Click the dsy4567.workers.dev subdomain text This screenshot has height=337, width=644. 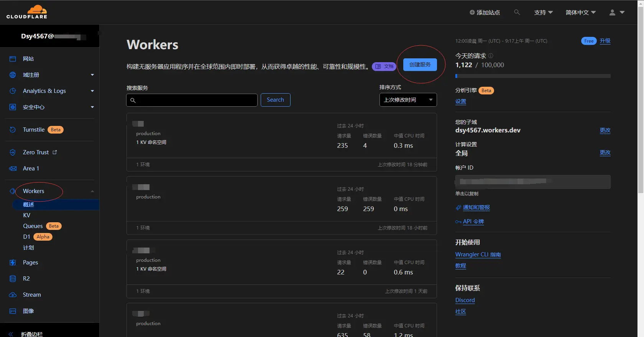pos(488,130)
